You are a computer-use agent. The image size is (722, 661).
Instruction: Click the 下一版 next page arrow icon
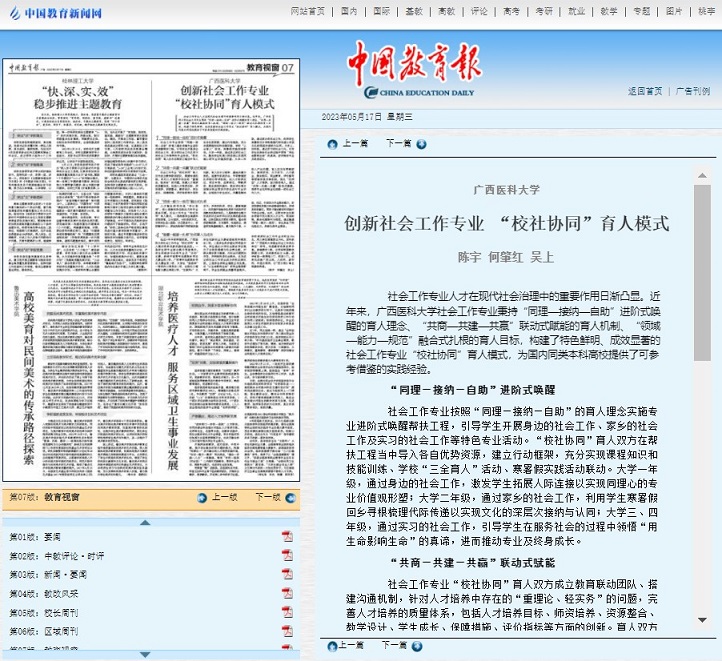click(x=289, y=497)
